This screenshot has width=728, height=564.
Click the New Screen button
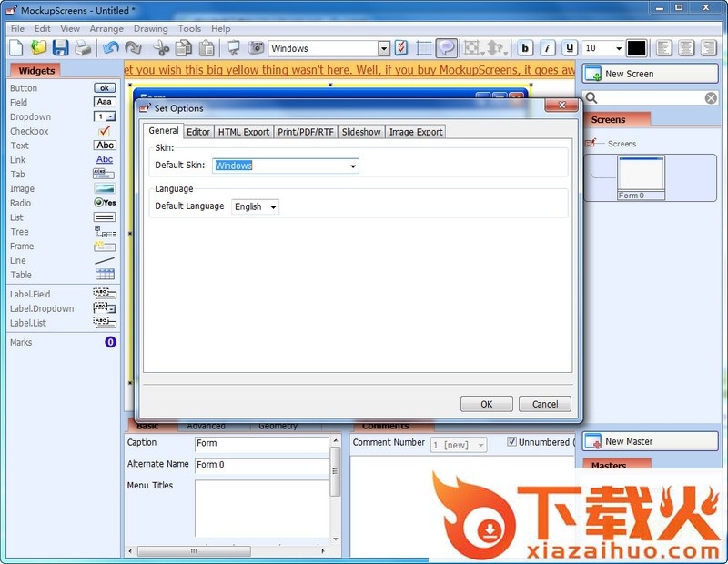point(650,74)
